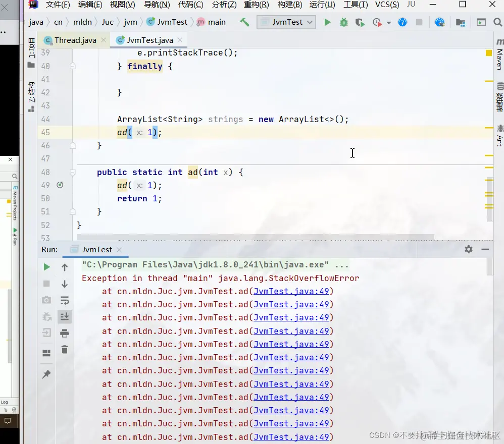
Task: Click the Run console vertical scrollbar
Action: click(x=489, y=267)
